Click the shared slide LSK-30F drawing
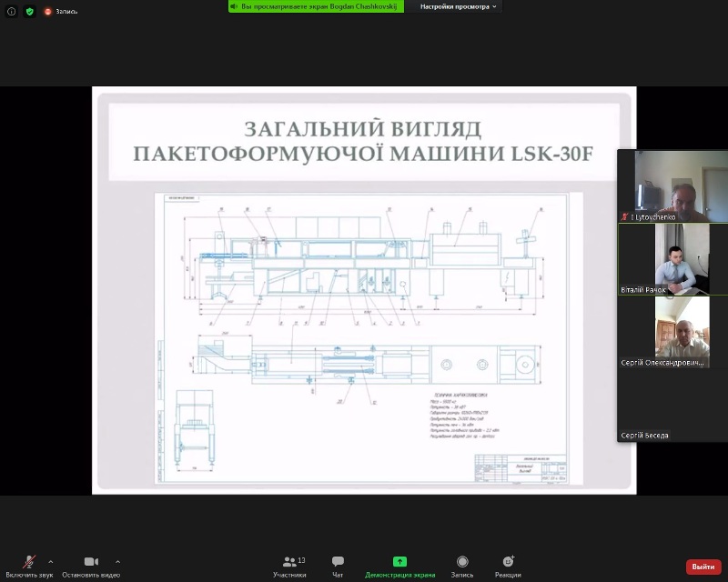 tap(364, 336)
